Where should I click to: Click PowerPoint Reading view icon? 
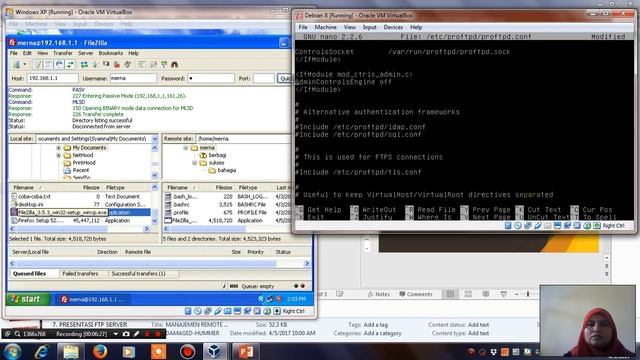(x=486, y=294)
